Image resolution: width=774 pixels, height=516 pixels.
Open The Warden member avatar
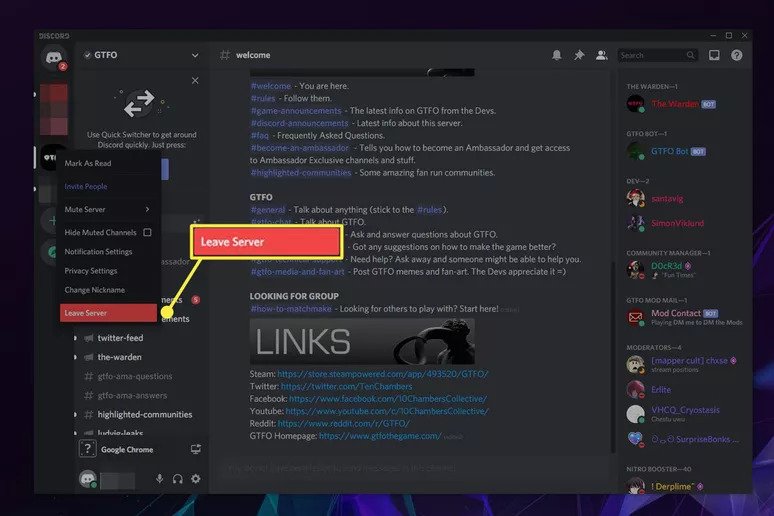click(x=635, y=104)
